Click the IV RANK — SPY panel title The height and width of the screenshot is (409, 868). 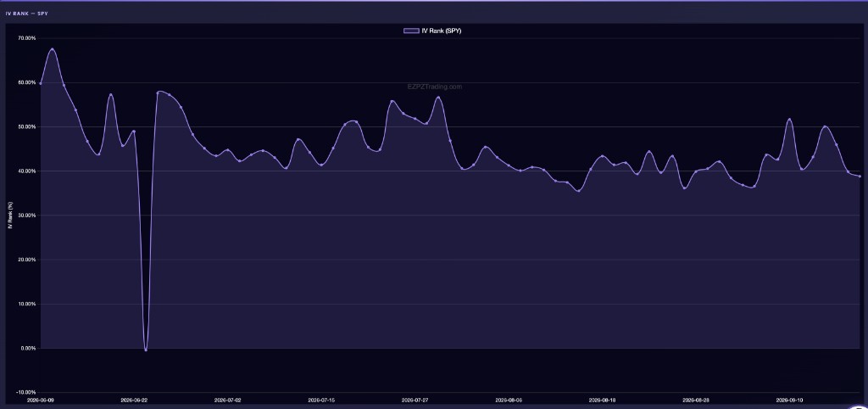pos(26,12)
